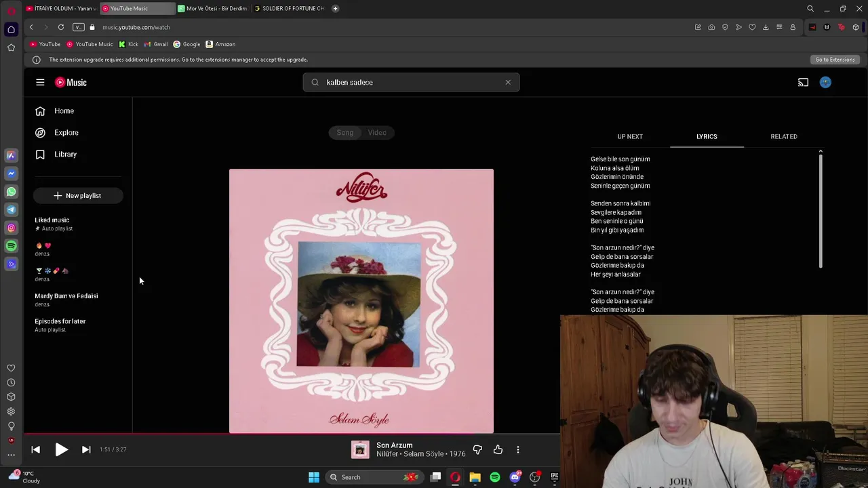Open File Explorer from the taskbar

pyautogui.click(x=475, y=477)
